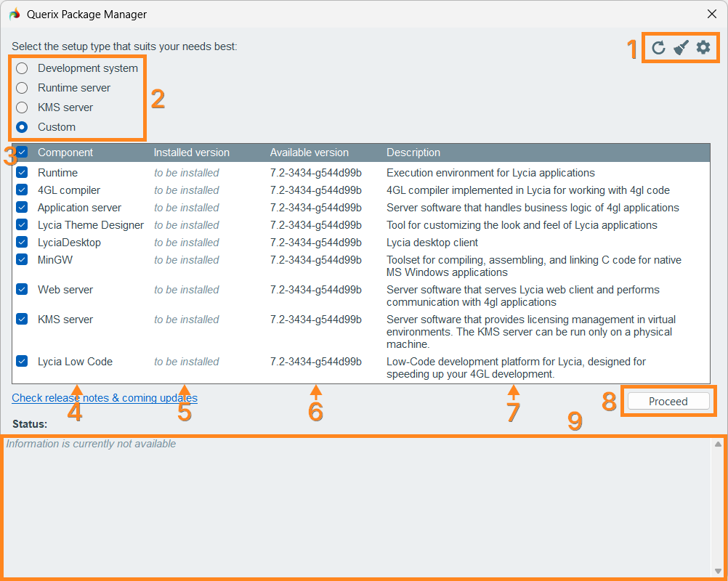Click the broom cleanup icon
728x581 pixels.
pyautogui.click(x=681, y=48)
